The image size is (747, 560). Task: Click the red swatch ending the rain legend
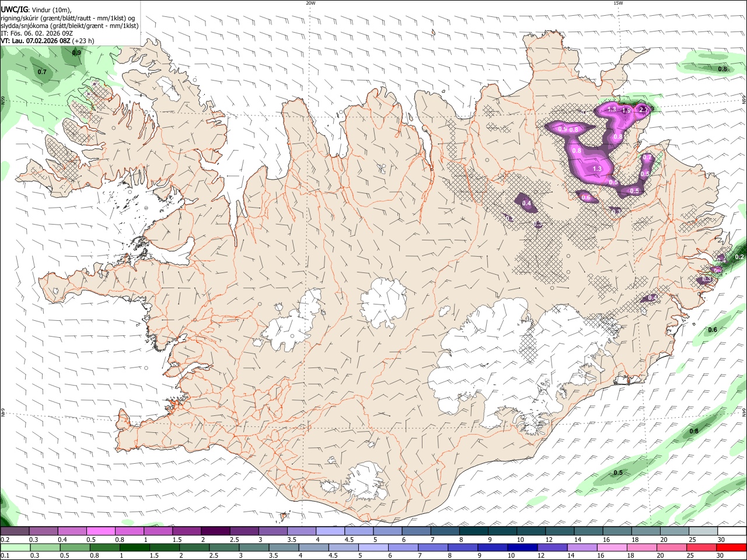[731, 547]
